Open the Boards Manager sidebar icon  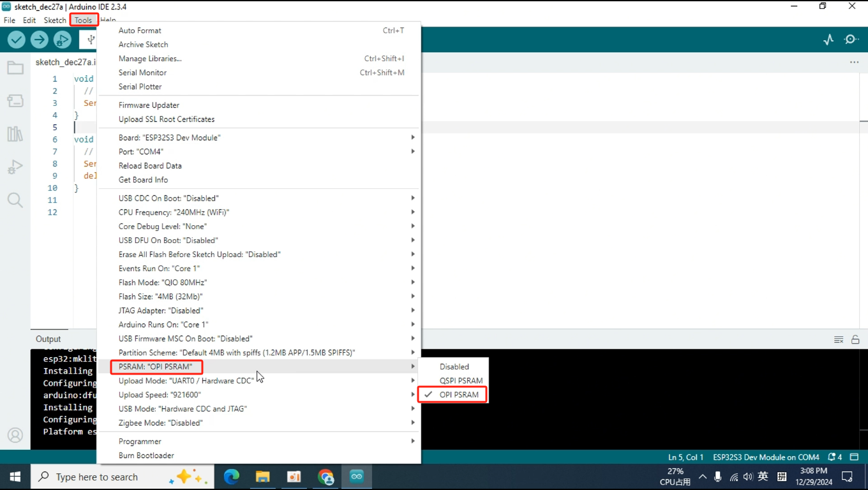15,101
